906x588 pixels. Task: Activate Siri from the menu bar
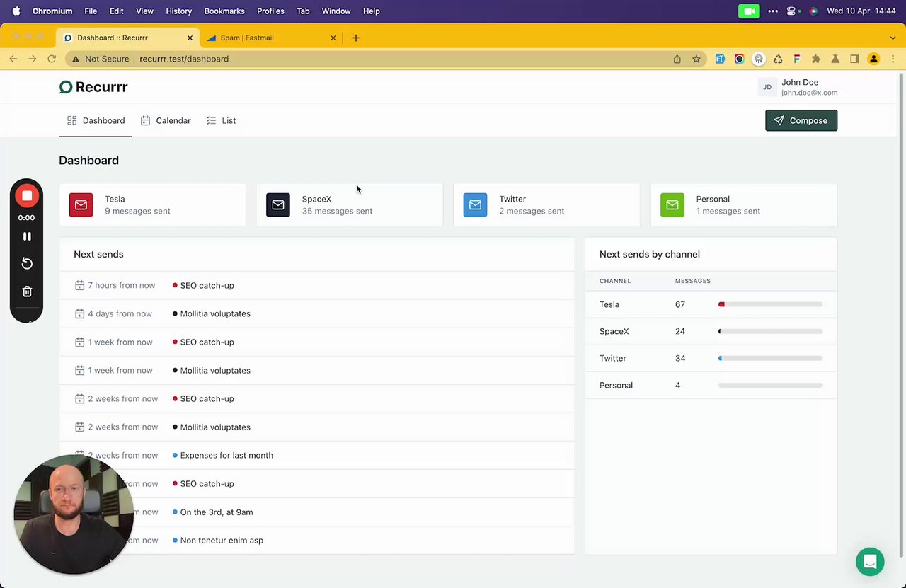click(813, 11)
